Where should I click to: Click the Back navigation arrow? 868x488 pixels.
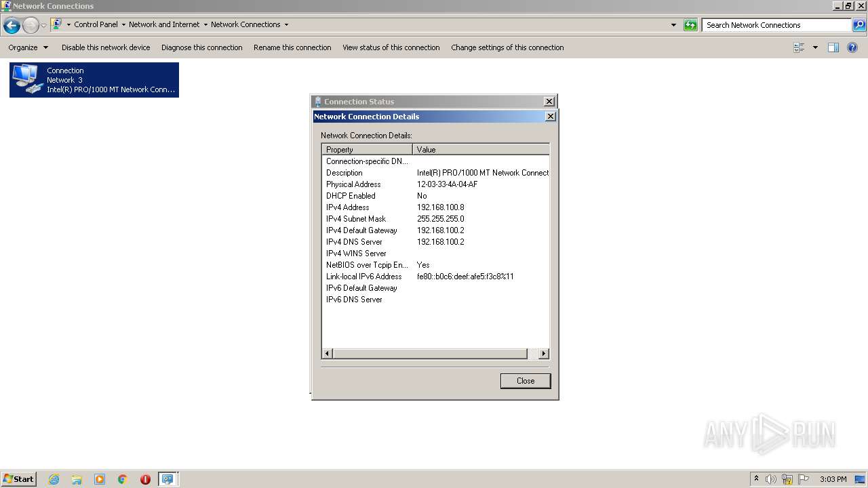pos(12,26)
